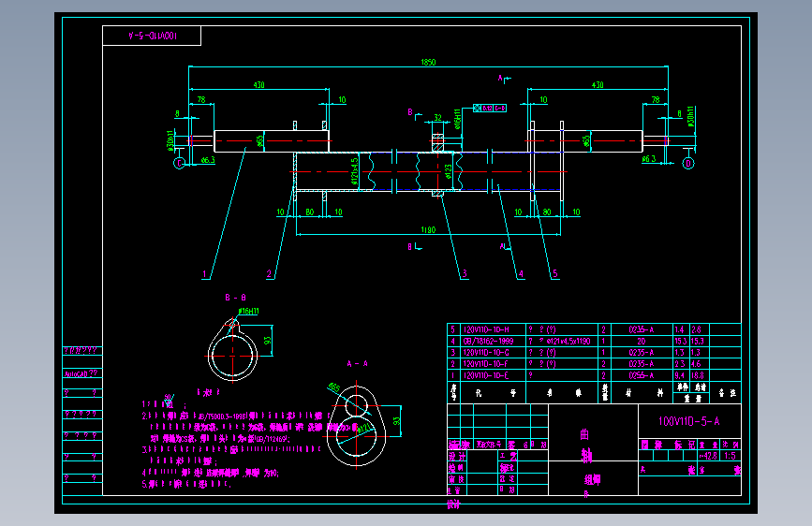The height and width of the screenshot is (526, 812).
Task: Click the AutoCAD cell in left margin
Action: point(81,373)
